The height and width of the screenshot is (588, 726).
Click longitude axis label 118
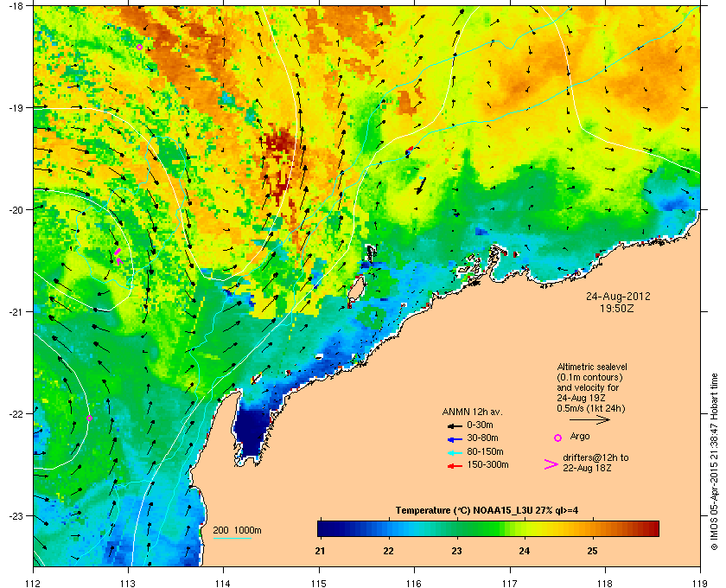605,583
